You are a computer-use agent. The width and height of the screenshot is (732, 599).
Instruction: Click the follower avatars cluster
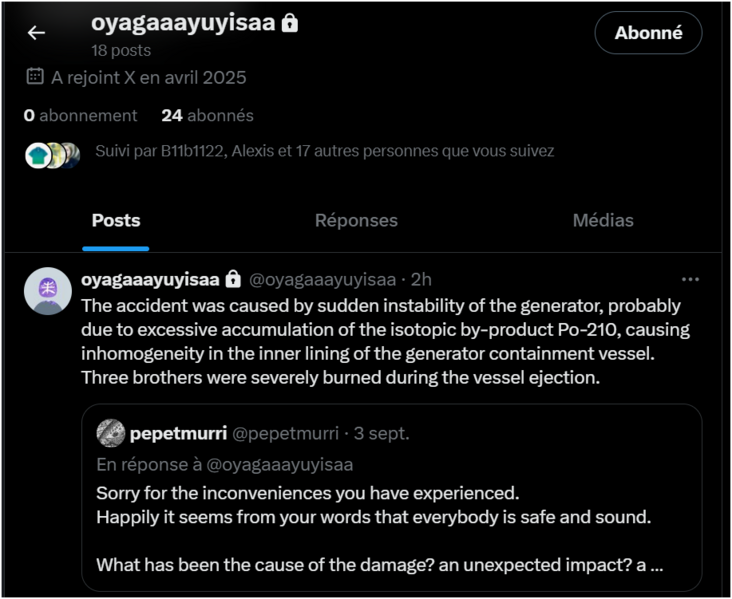coord(53,154)
